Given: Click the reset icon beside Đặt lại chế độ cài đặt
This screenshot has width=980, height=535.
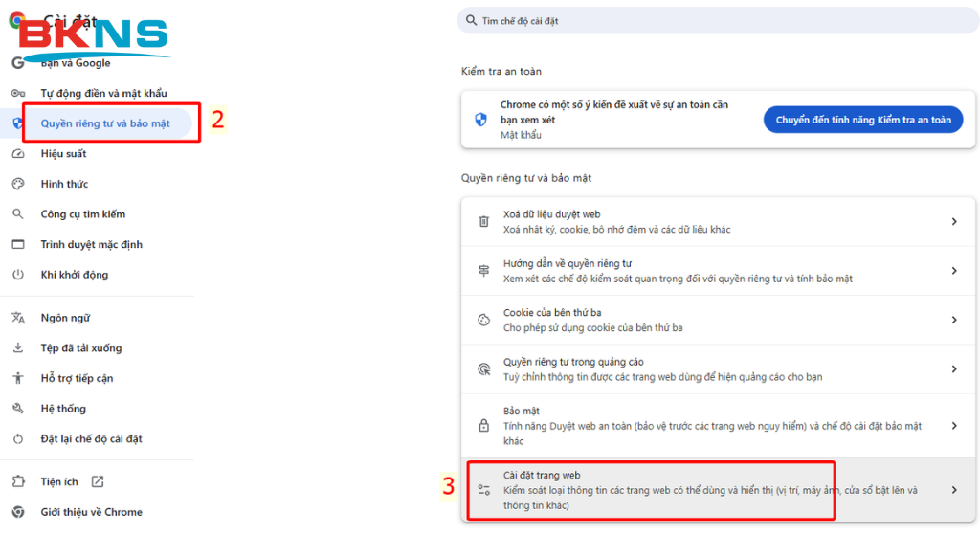Looking at the screenshot, I should (18, 438).
